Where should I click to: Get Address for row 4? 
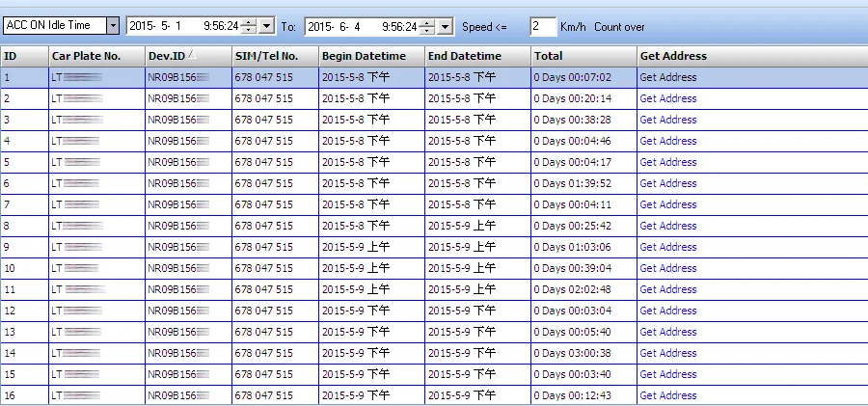pos(668,141)
